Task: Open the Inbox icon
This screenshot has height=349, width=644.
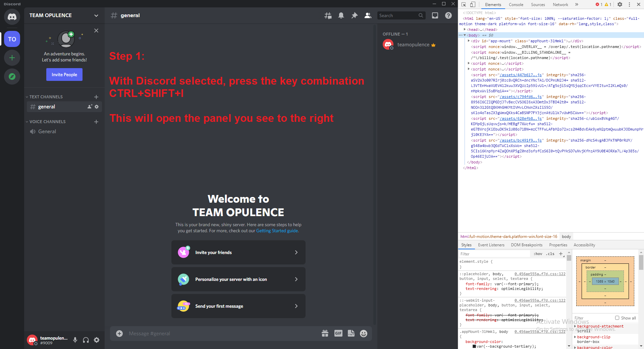Action: [x=435, y=15]
